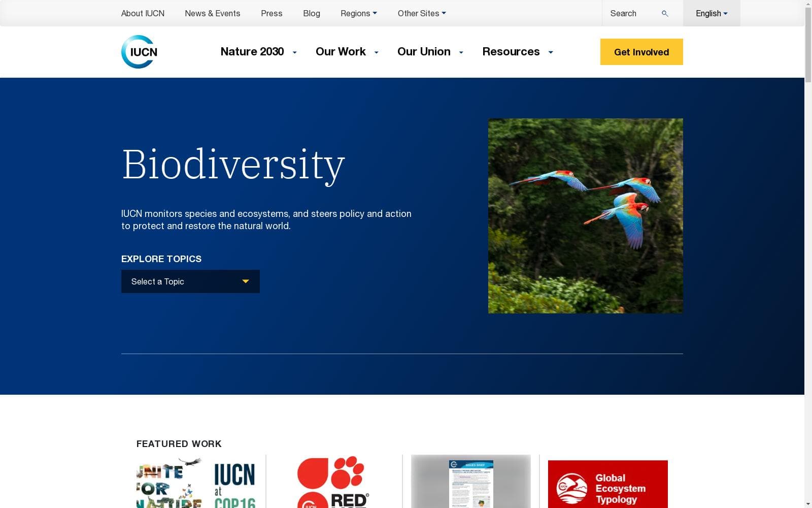Click the Get Involved button

(x=641, y=52)
